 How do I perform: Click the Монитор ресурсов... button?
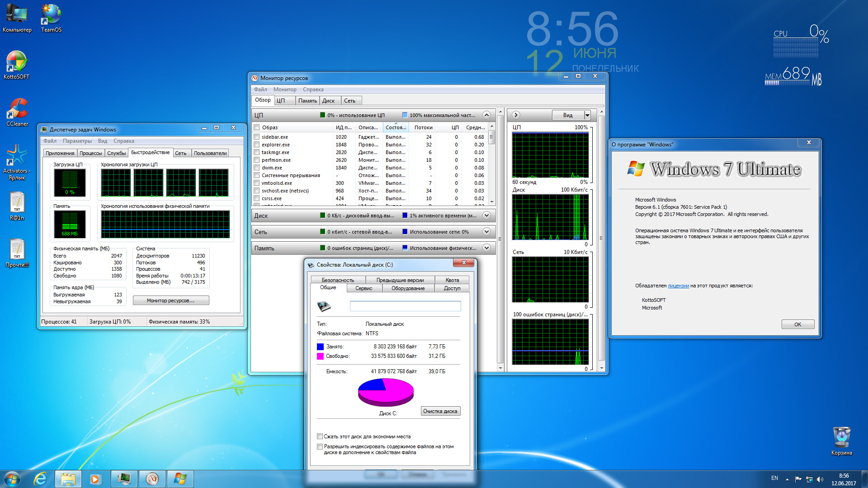pos(171,300)
